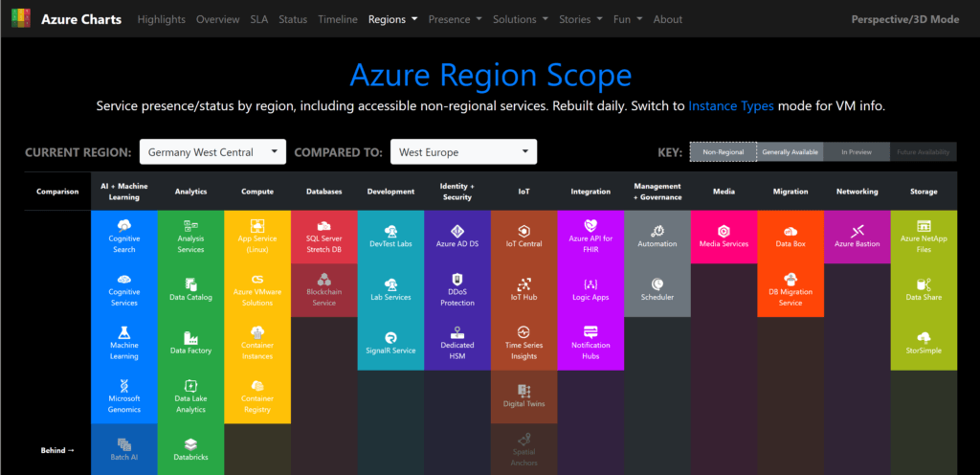Open the Data Box tile icon
The height and width of the screenshot is (475, 980).
(x=790, y=231)
